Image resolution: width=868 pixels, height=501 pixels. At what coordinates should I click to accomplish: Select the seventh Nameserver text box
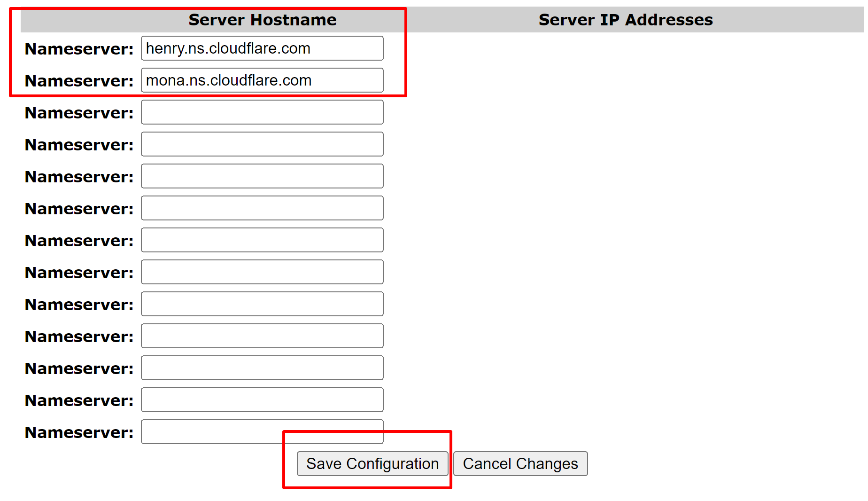(262, 240)
